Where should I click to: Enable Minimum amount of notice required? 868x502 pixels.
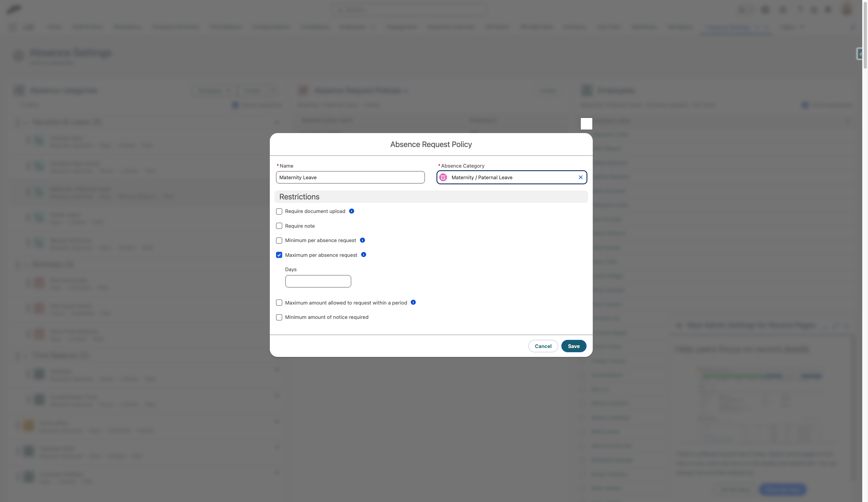pyautogui.click(x=279, y=317)
